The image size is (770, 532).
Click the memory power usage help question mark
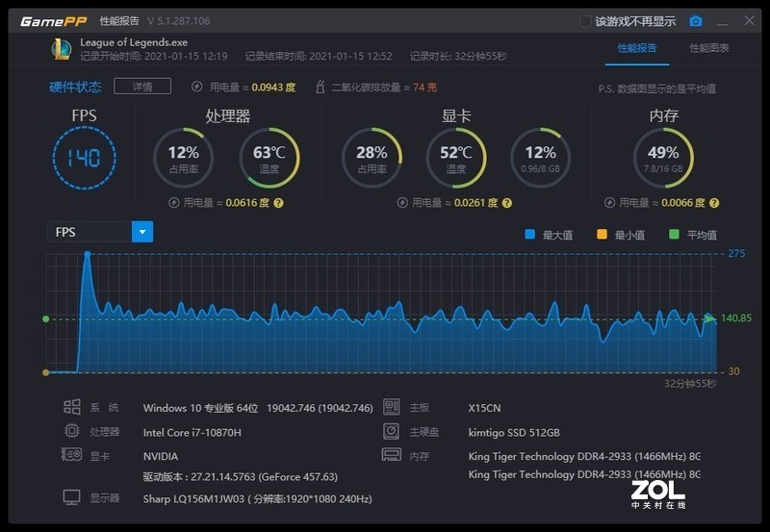point(714,203)
